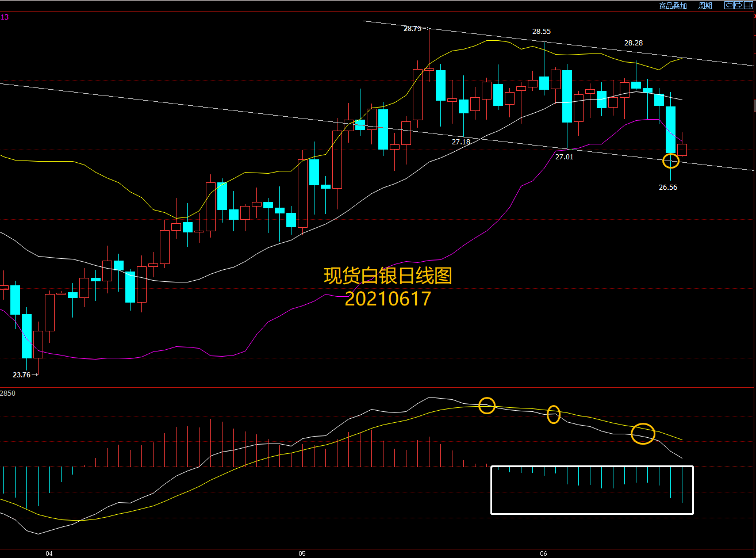Screen dimensions: 756x558
Task: Click the left arrow navigation icon
Action: pyautogui.click(x=729, y=5)
